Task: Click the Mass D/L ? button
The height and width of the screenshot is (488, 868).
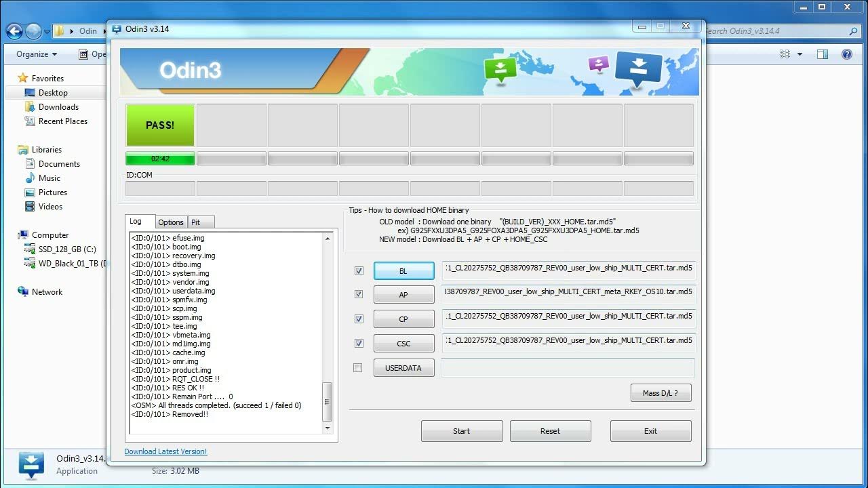Action: 660,393
